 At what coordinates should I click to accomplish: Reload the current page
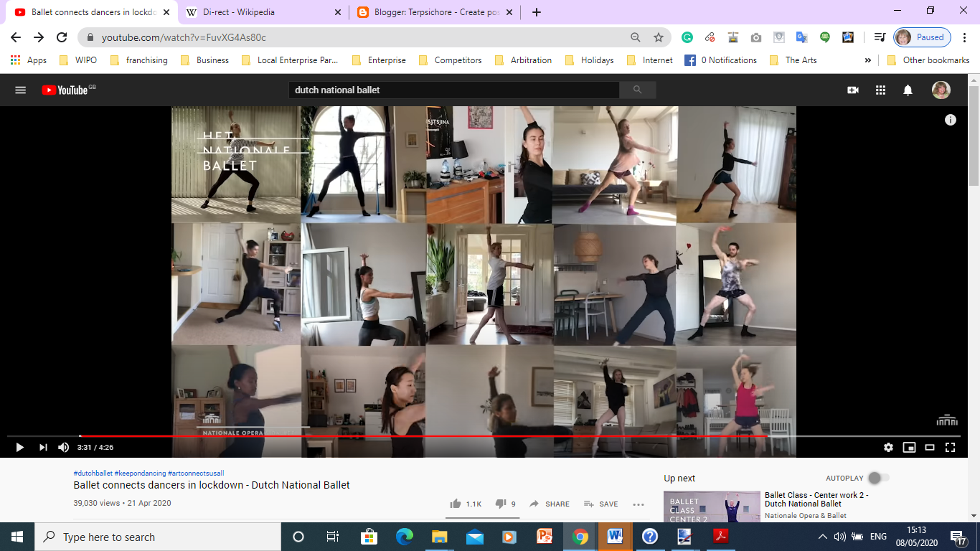pos(62,37)
